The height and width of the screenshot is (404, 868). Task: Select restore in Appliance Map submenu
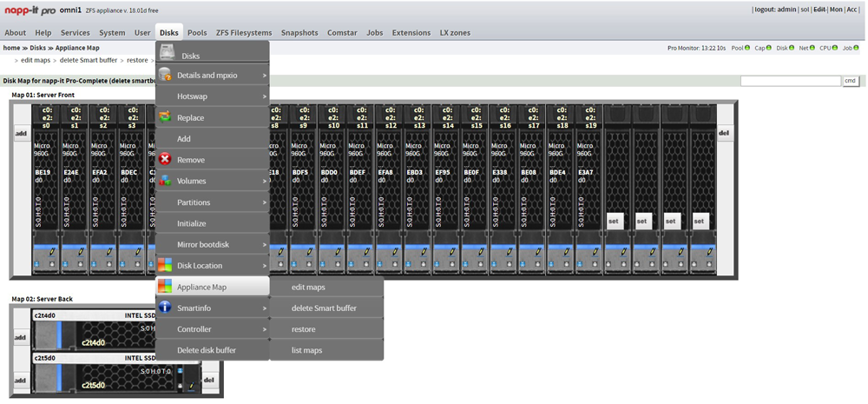(326, 329)
